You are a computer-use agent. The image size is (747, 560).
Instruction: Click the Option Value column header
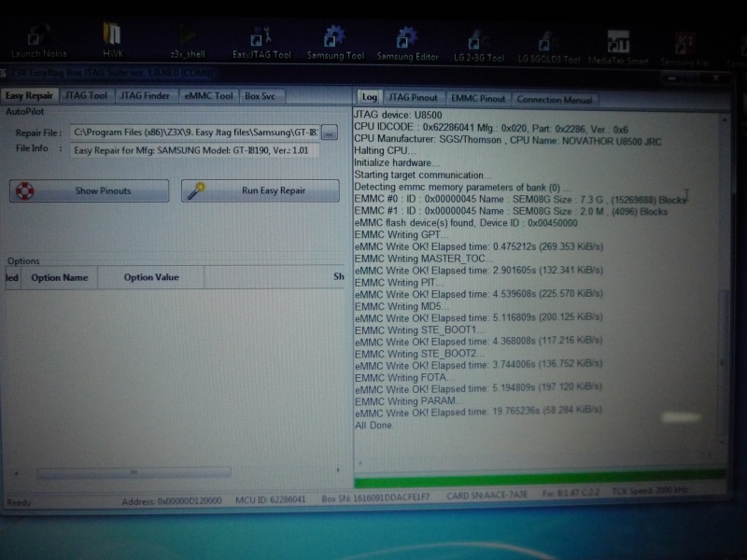pyautogui.click(x=151, y=277)
